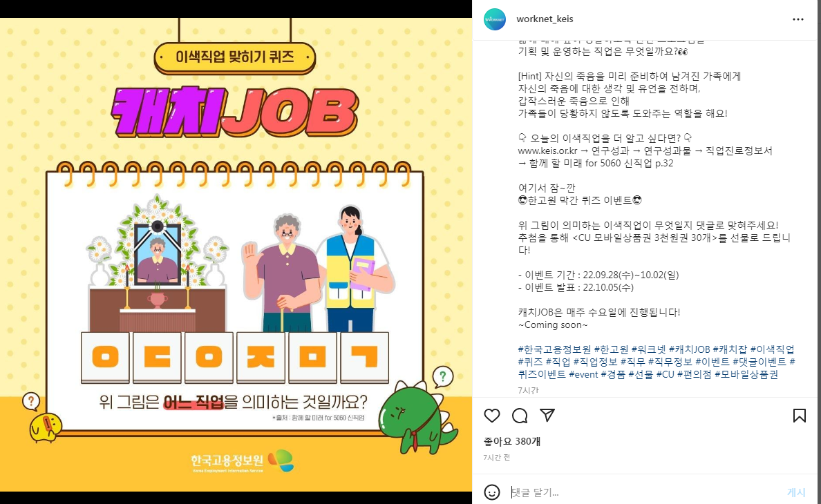The width and height of the screenshot is (821, 504).
Task: Like the post with the heart icon
Action: point(491,416)
